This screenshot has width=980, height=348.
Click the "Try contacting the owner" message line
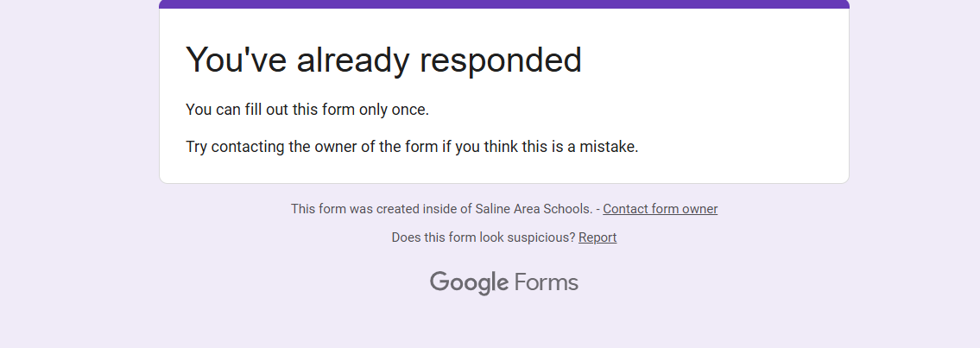point(412,147)
